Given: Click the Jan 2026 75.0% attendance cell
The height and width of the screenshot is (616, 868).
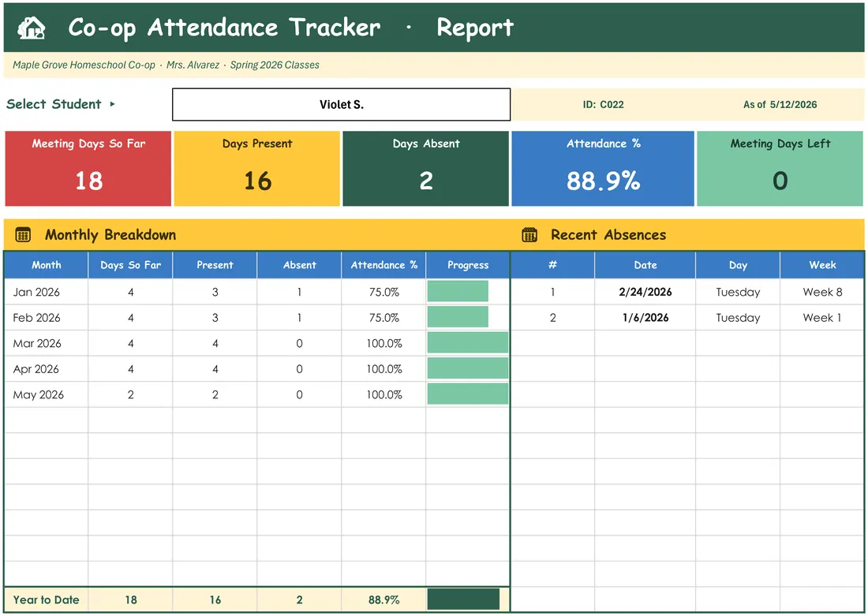Looking at the screenshot, I should pos(383,292).
